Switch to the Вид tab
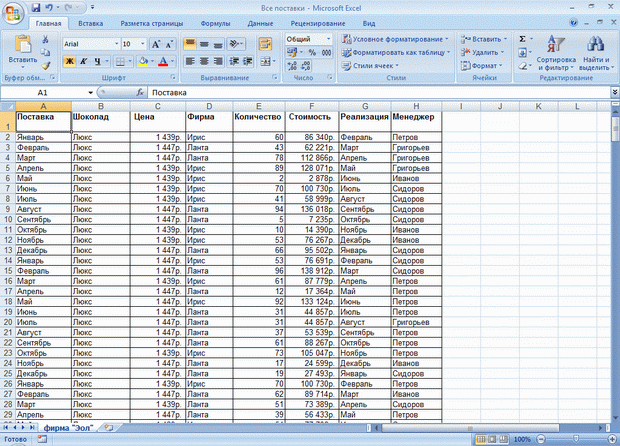This screenshot has width=620, height=446. click(x=369, y=23)
